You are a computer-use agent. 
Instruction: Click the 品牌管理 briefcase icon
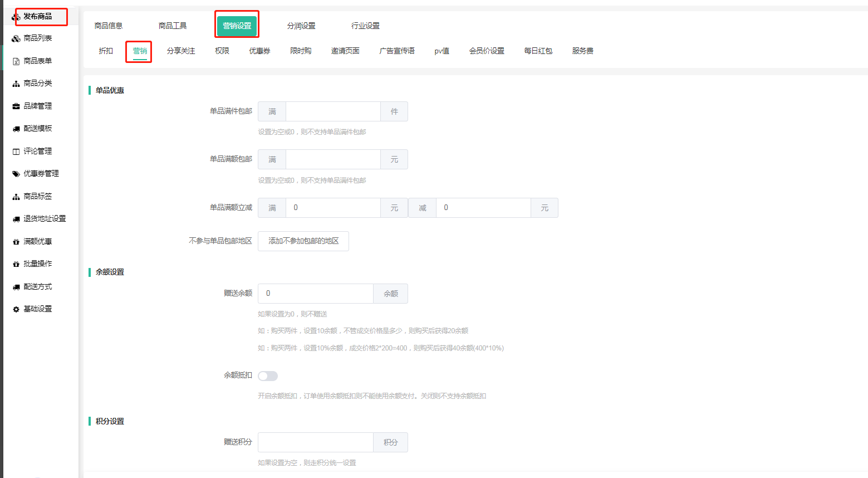(16, 106)
